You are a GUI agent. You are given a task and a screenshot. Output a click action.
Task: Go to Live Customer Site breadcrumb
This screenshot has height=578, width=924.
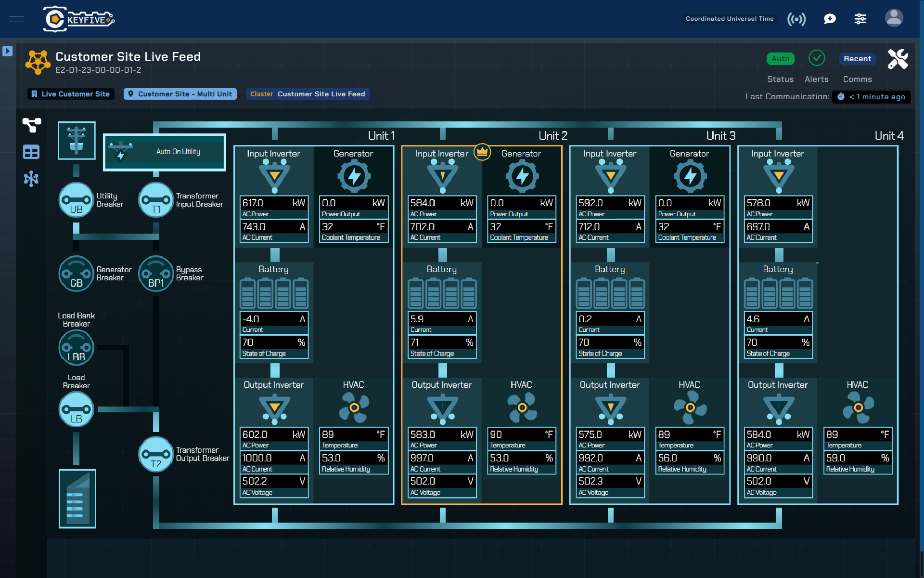tap(71, 94)
